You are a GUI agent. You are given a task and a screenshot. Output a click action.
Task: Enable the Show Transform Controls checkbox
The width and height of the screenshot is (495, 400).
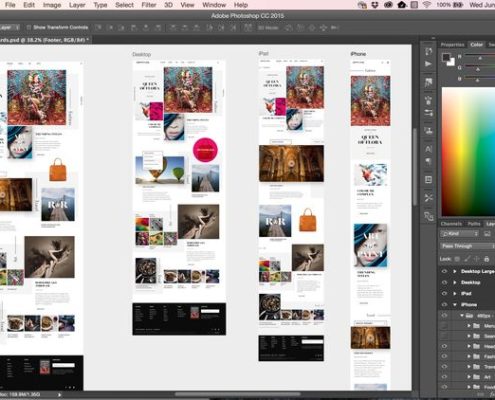[x=29, y=27]
